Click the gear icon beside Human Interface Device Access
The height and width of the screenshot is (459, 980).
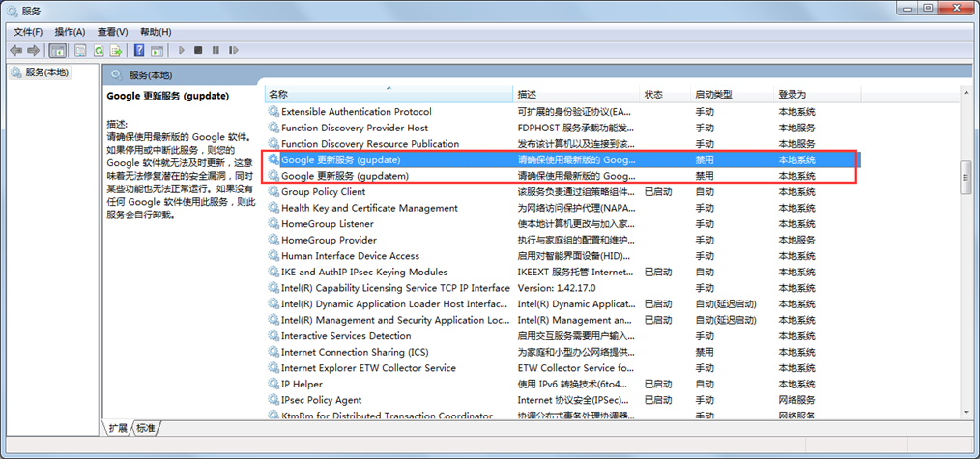point(274,256)
